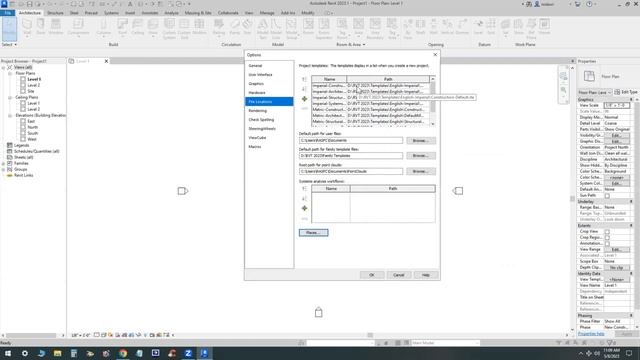
Task: Click the templates list vertical scrollbar
Action: pos(433,101)
